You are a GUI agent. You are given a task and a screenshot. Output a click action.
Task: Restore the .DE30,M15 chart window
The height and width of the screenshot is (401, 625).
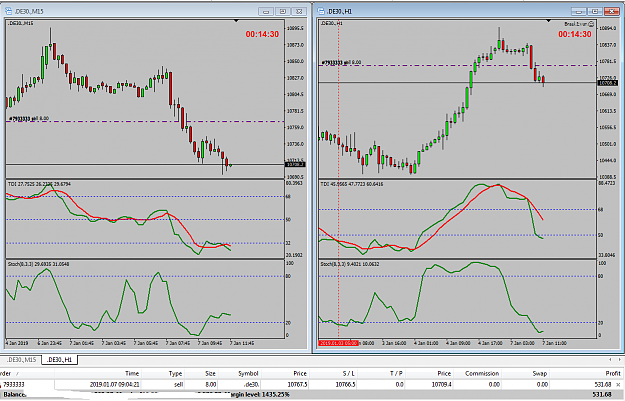click(283, 12)
